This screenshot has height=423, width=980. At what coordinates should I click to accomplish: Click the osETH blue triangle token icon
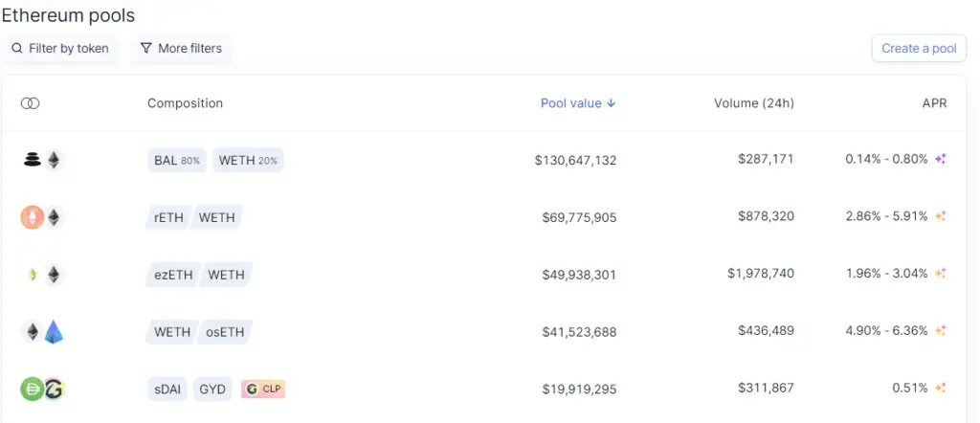(54, 332)
